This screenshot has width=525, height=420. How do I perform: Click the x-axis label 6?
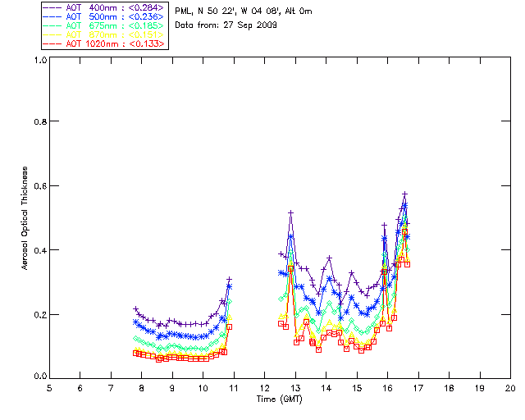pyautogui.click(x=80, y=388)
